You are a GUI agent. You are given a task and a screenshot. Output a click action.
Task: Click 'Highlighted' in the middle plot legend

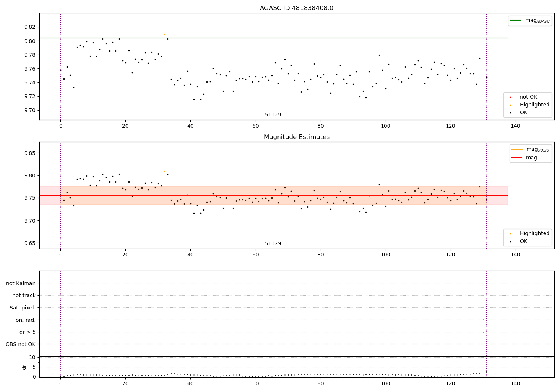(x=535, y=234)
